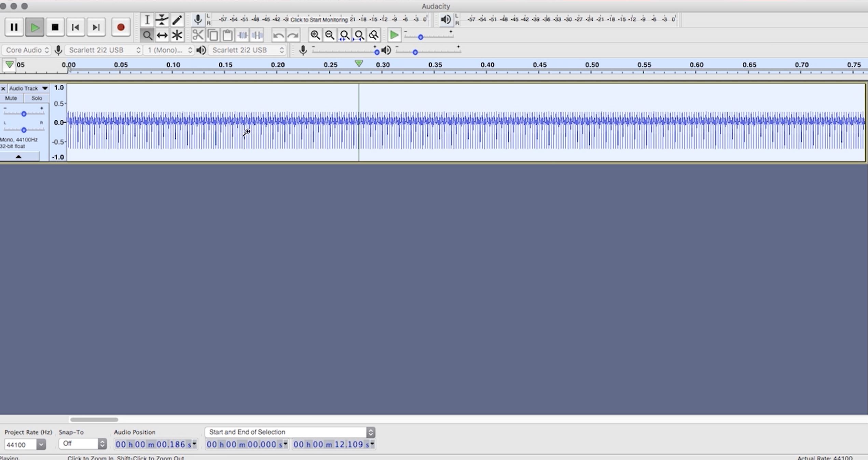
Task: Click to Start Monitoring on recording meter
Action: (x=319, y=19)
